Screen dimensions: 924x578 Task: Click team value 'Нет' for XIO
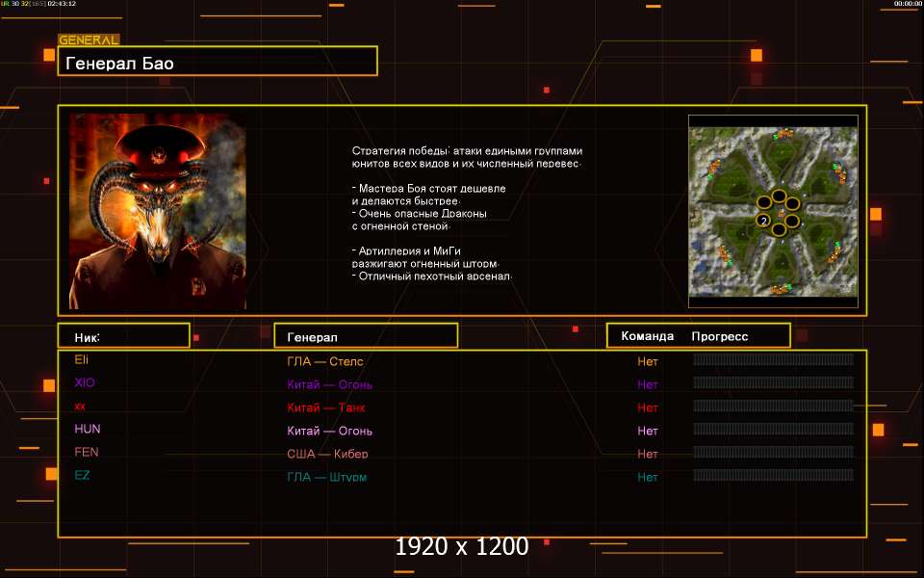pyautogui.click(x=647, y=384)
